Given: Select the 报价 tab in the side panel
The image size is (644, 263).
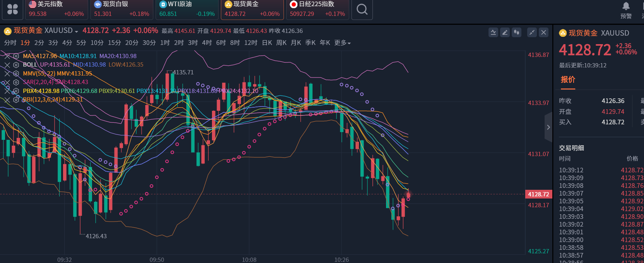Looking at the screenshot, I should click(x=568, y=80).
